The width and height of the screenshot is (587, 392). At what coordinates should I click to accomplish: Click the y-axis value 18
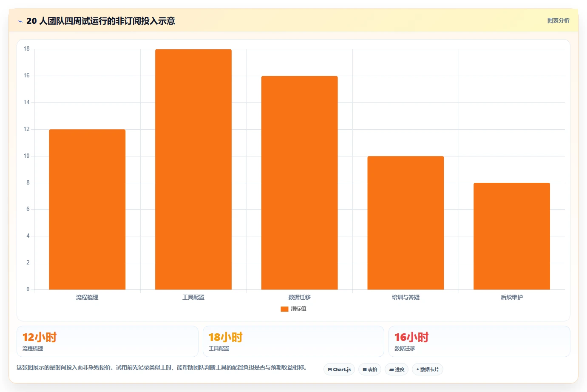pos(27,49)
